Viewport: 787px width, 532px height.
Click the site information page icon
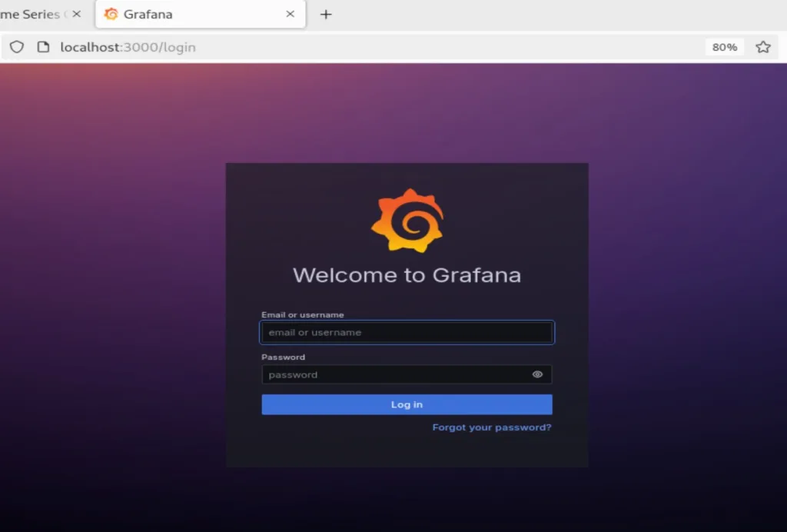click(43, 47)
